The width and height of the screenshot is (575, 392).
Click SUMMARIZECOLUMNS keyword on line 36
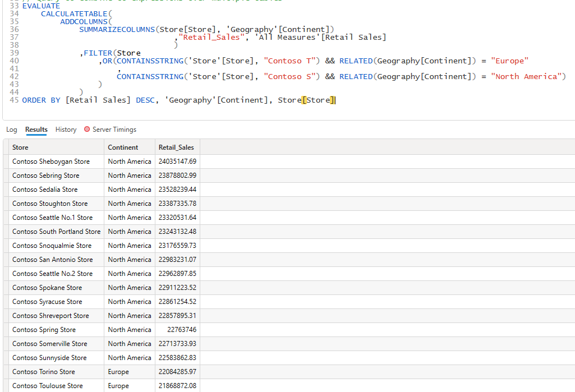click(x=117, y=29)
